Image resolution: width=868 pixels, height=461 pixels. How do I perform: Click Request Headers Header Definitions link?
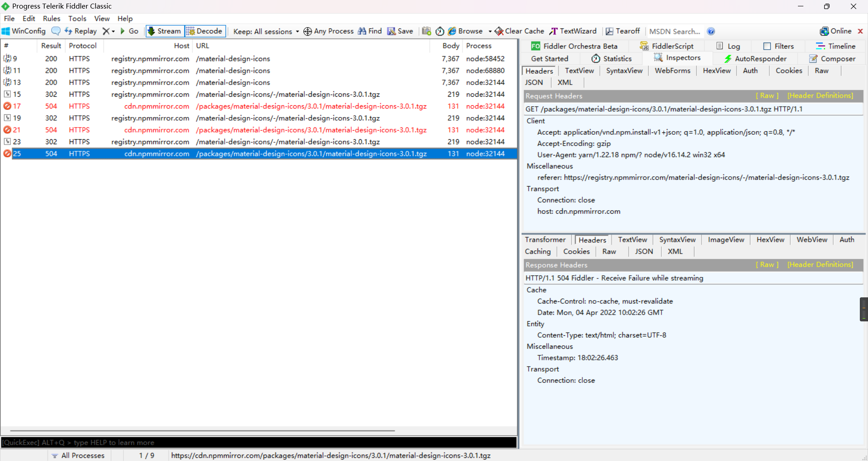820,96
